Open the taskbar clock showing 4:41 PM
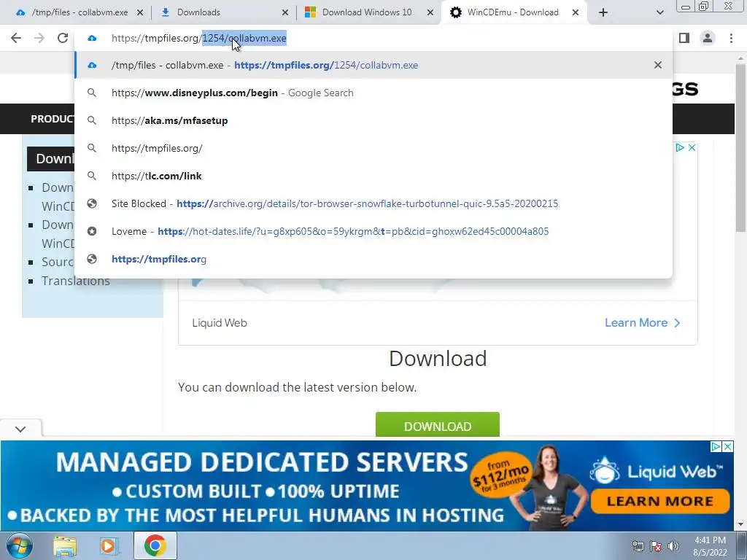The image size is (747, 560). (710, 546)
